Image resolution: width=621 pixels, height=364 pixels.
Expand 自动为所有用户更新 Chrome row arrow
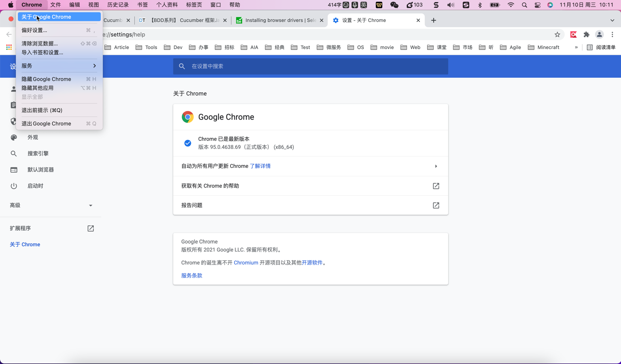coord(436,166)
